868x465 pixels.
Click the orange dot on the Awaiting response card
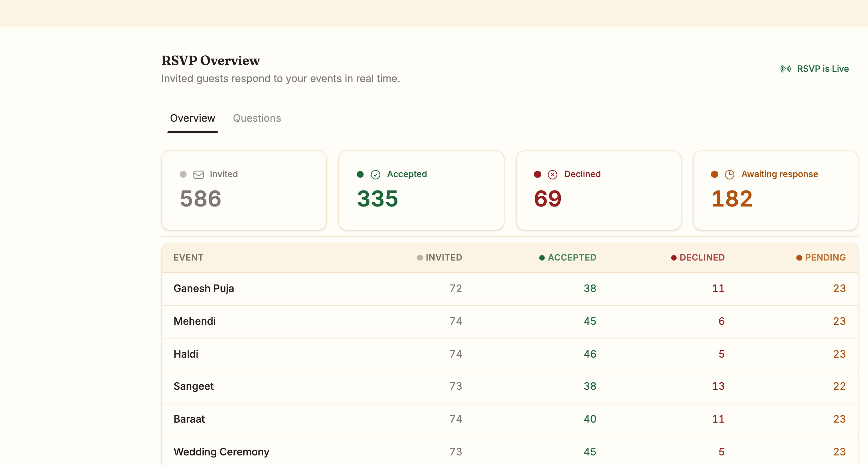tap(715, 174)
